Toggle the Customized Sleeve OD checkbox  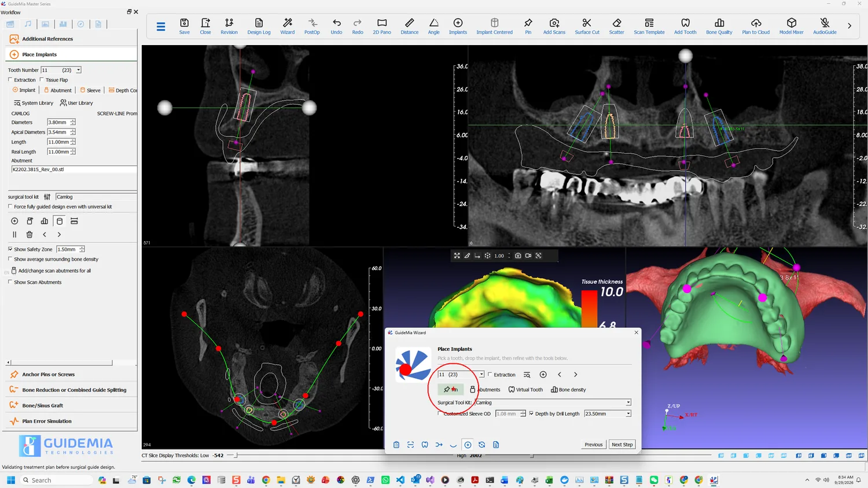coord(440,413)
